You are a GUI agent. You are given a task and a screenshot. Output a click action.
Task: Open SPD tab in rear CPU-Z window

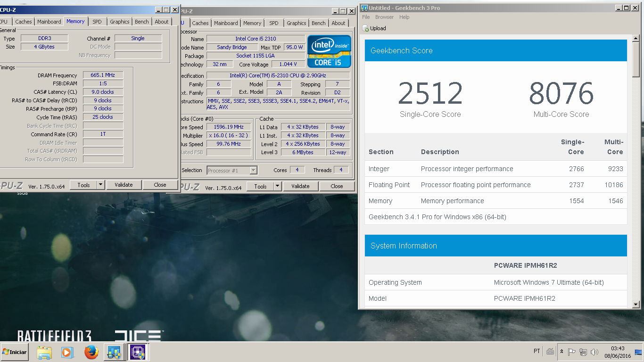click(273, 23)
